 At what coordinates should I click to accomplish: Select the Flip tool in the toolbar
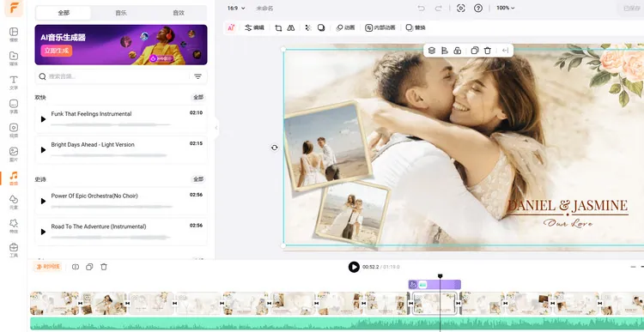click(291, 28)
